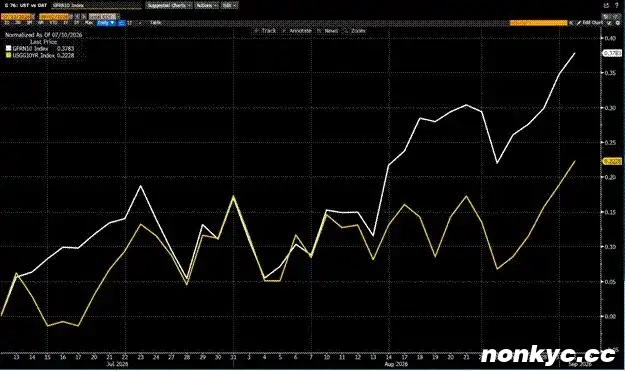Click the orange end date field
The image size is (625, 371).
(x=54, y=17)
